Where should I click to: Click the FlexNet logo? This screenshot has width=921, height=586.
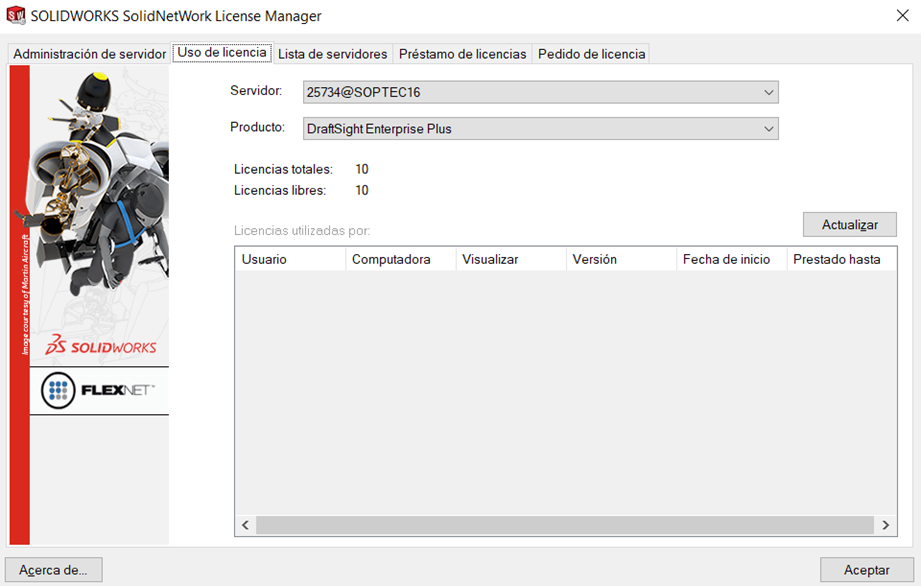(x=99, y=390)
